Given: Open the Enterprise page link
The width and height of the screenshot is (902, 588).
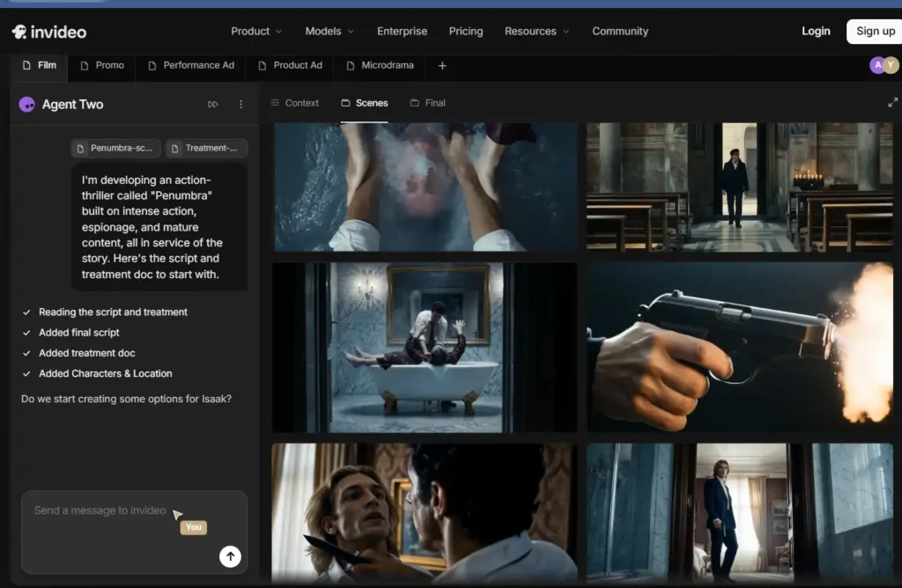Looking at the screenshot, I should coord(402,31).
